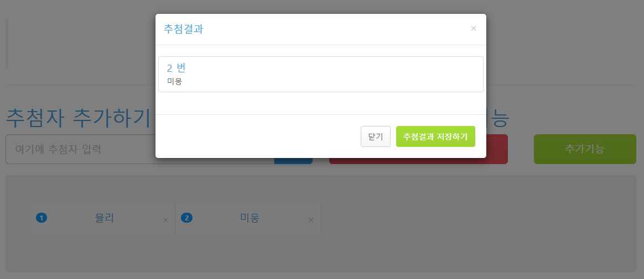644x279 pixels.
Task: Click the gray vertical bar at top left
Action: point(7,43)
